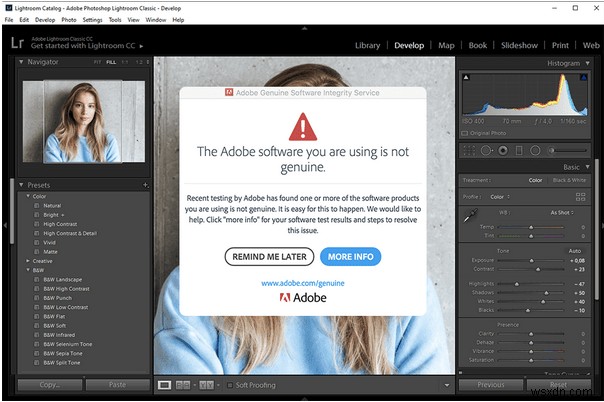The height and width of the screenshot is (402, 604).
Task: Click Auto tone button
Action: [575, 251]
